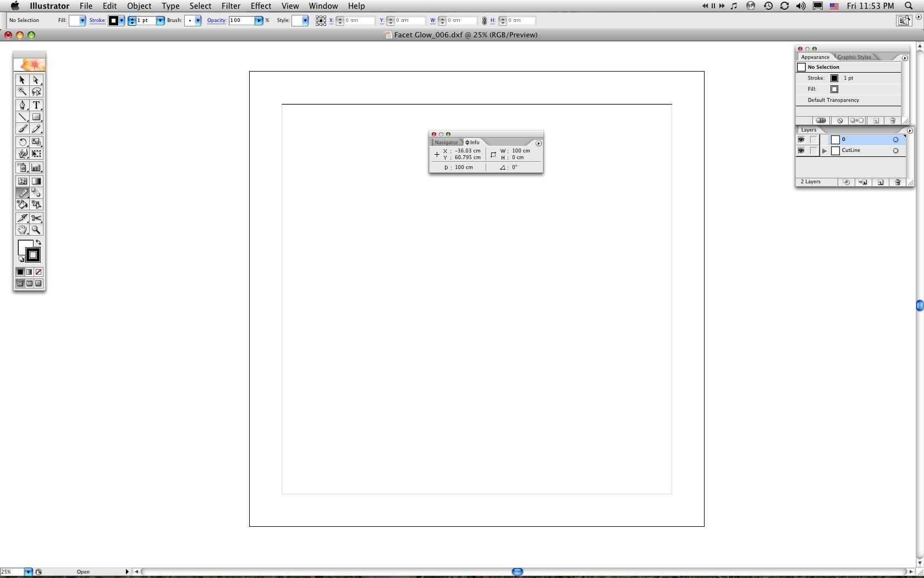Pick the Scissors tool

(x=36, y=218)
